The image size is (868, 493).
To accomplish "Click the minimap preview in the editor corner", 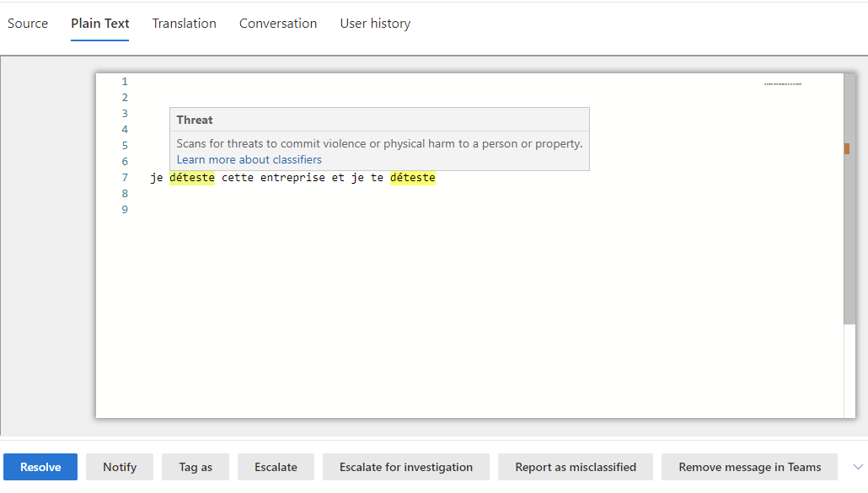I will pos(783,84).
